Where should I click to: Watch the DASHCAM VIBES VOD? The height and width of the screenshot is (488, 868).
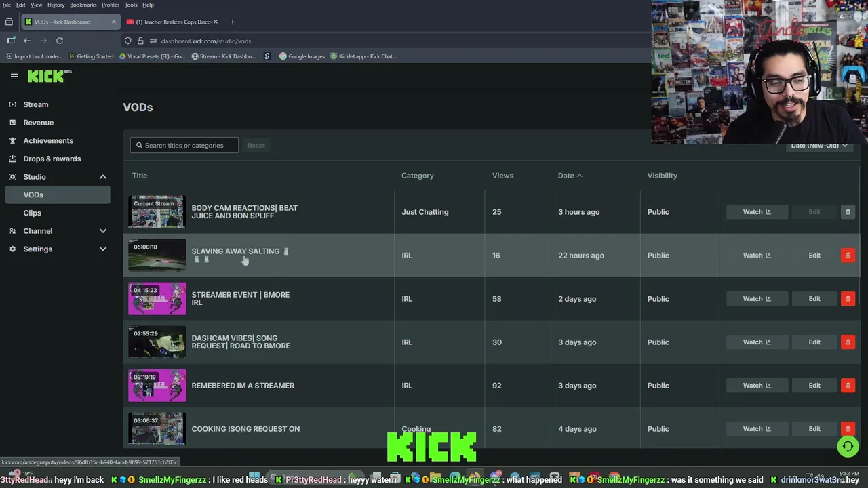(x=757, y=342)
